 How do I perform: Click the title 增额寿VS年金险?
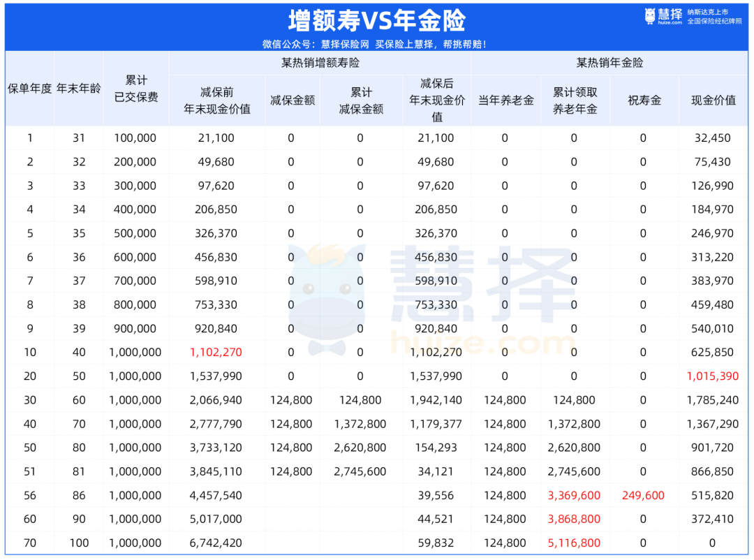coord(376,20)
